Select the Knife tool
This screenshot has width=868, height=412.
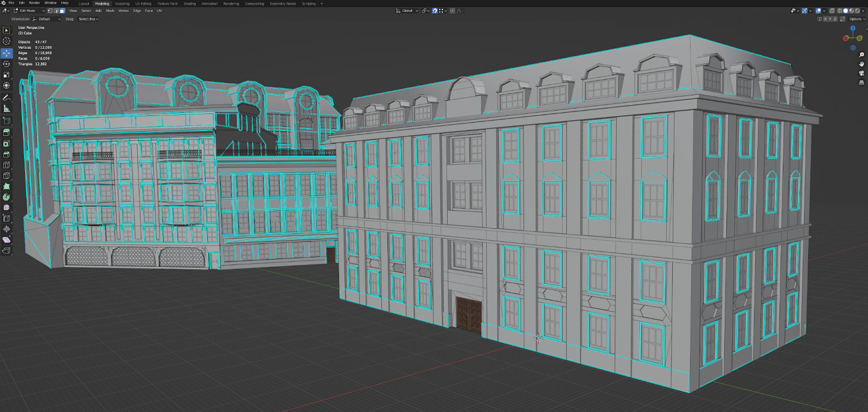click(x=7, y=176)
